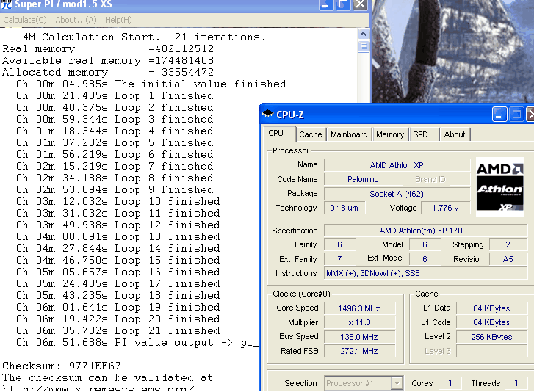Click the Available real memory =174481408 line
The width and height of the screenshot is (534, 392).
coord(108,61)
